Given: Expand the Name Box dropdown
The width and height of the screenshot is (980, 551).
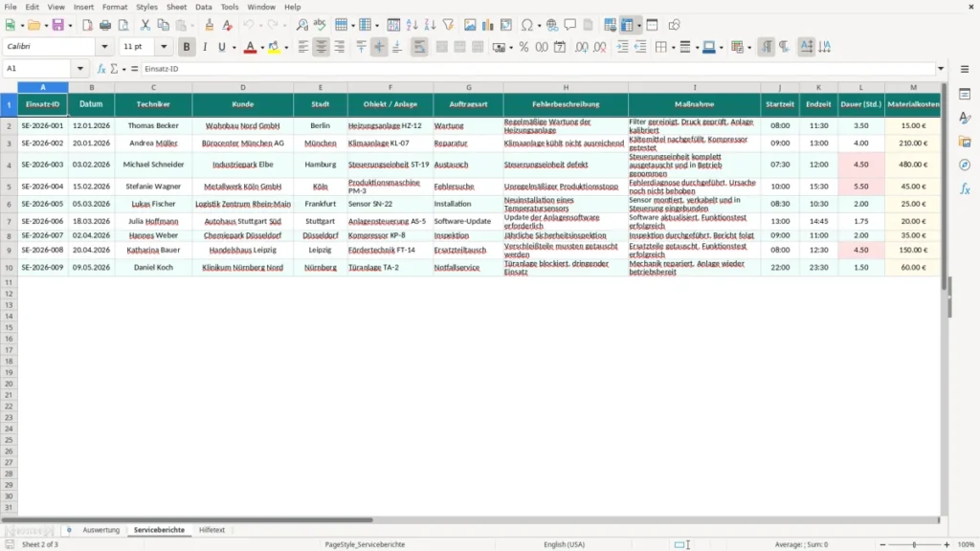Looking at the screenshot, I should tap(80, 69).
